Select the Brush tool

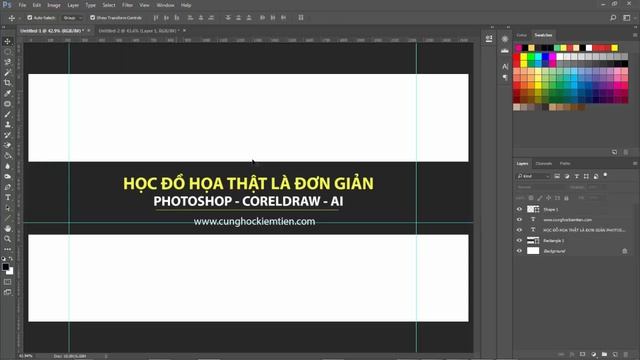7,114
